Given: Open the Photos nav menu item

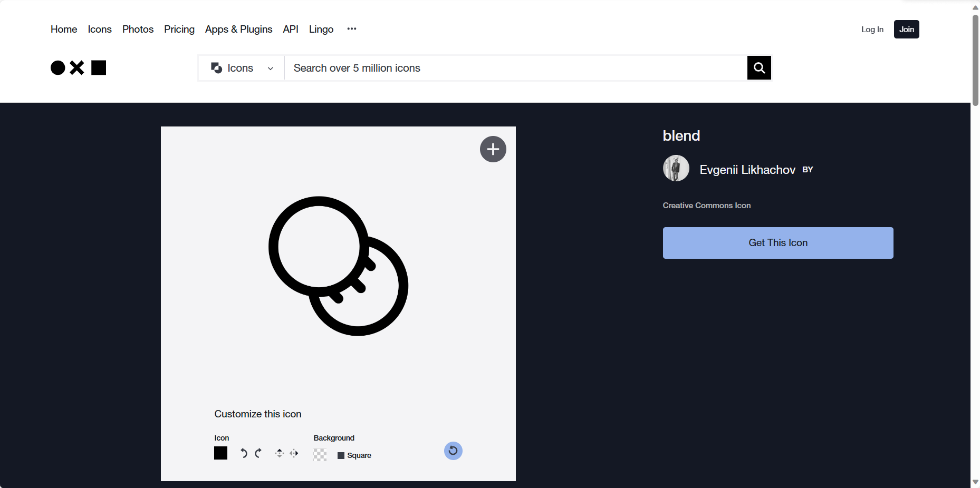Looking at the screenshot, I should point(138,30).
